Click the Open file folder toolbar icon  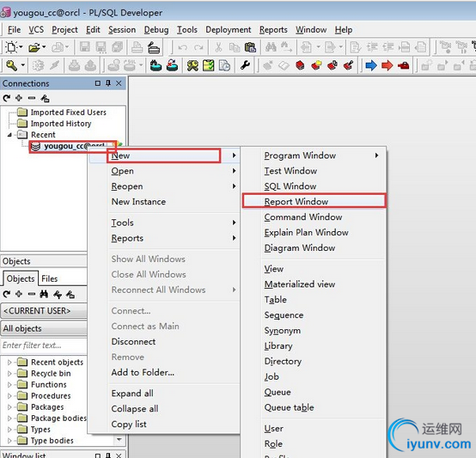34,47
